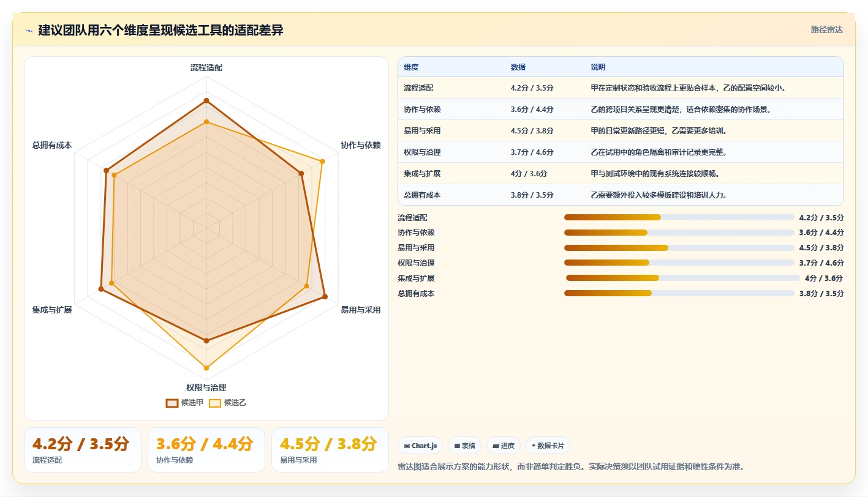Click the Chart.js chip
The image size is (868, 497).
421,446
